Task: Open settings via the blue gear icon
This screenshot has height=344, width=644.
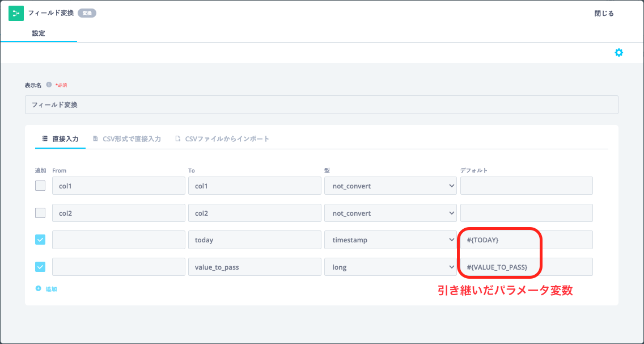Action: pos(618,53)
